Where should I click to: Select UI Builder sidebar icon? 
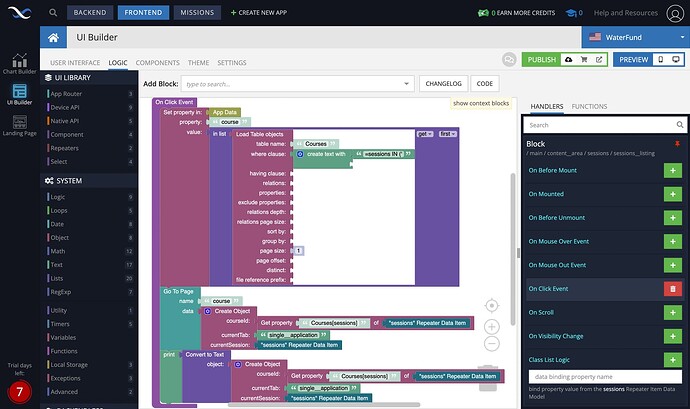pos(19,94)
